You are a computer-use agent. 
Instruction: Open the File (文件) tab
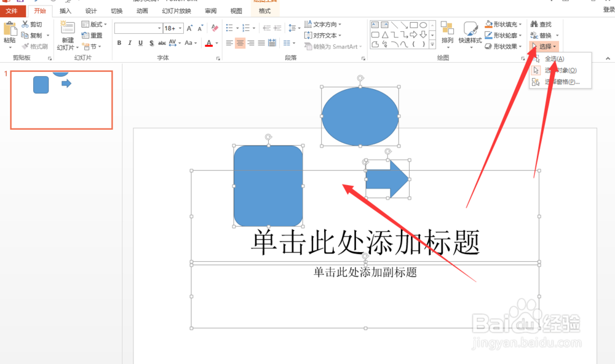[x=11, y=11]
